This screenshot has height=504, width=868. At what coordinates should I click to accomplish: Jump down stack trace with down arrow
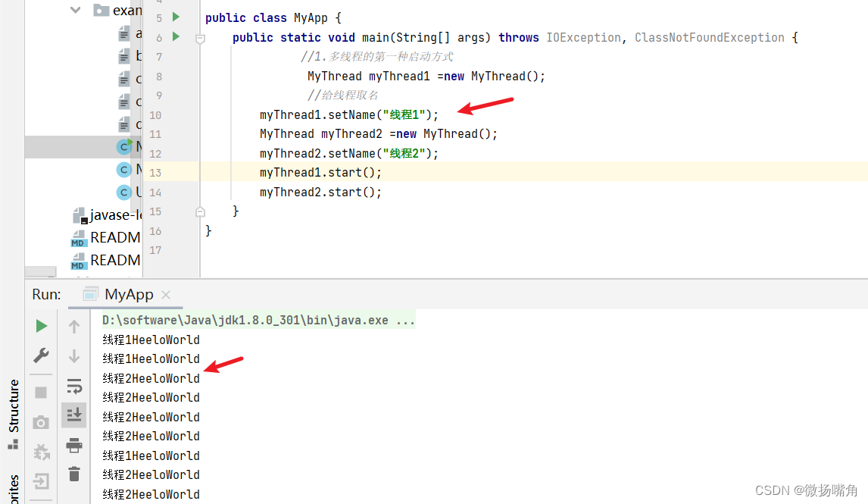(x=74, y=356)
